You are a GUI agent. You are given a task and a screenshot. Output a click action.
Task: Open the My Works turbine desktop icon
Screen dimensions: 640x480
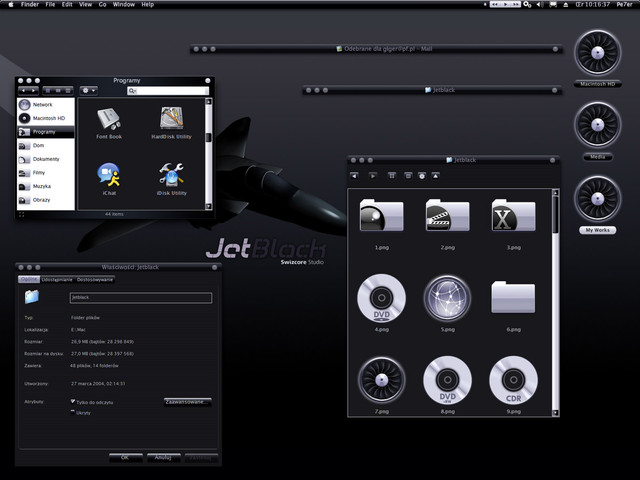click(598, 199)
